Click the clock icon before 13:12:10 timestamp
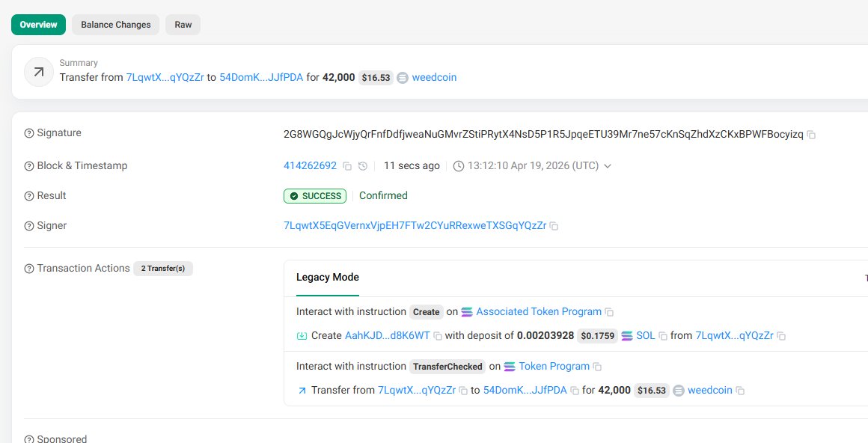868x443 pixels. [x=459, y=166]
